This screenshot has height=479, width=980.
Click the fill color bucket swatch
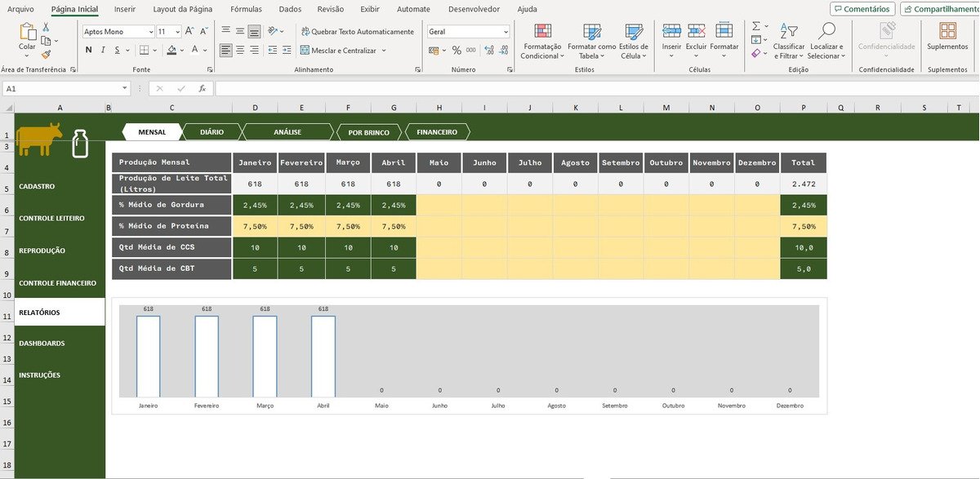(x=171, y=50)
